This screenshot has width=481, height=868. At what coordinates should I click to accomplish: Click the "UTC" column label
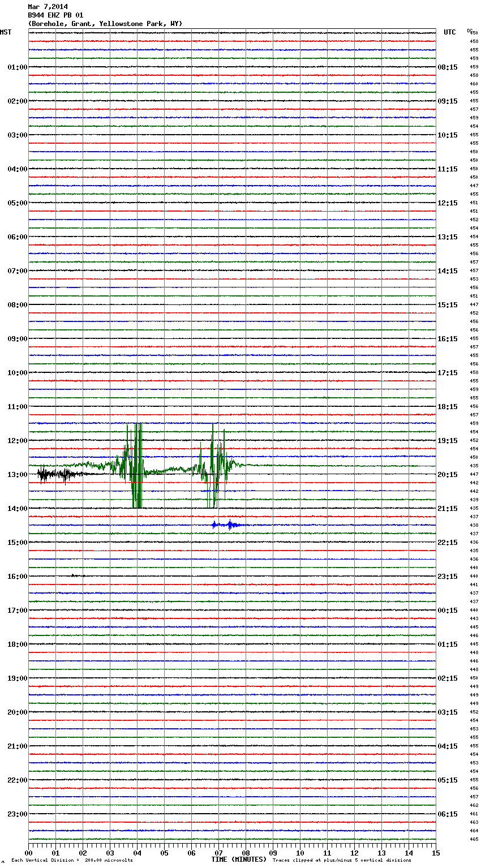click(449, 32)
